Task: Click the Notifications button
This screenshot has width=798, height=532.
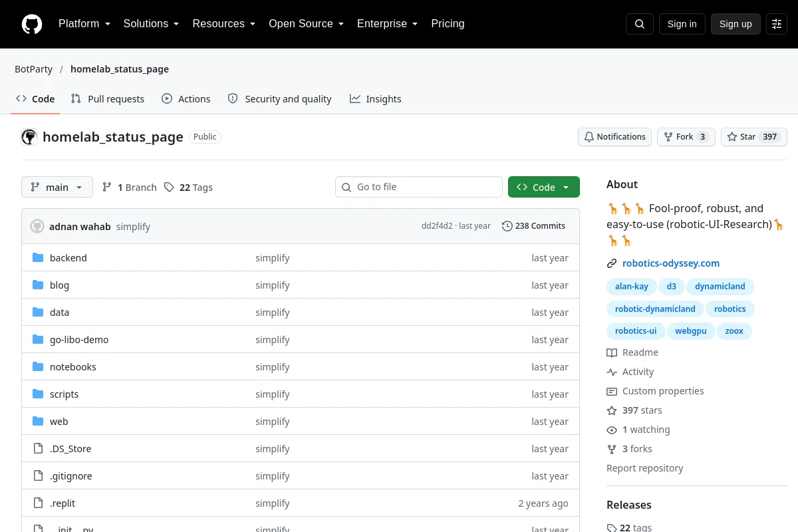Action: pos(614,137)
